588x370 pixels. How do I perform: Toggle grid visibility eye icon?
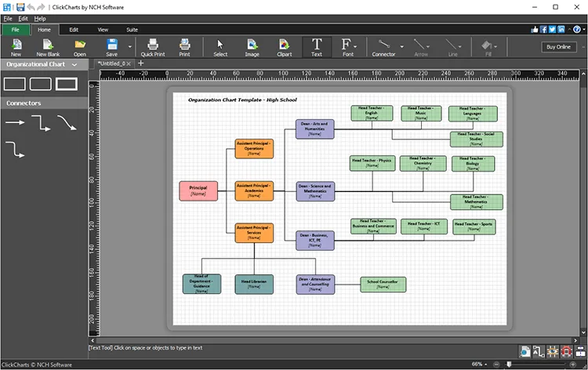click(x=553, y=352)
